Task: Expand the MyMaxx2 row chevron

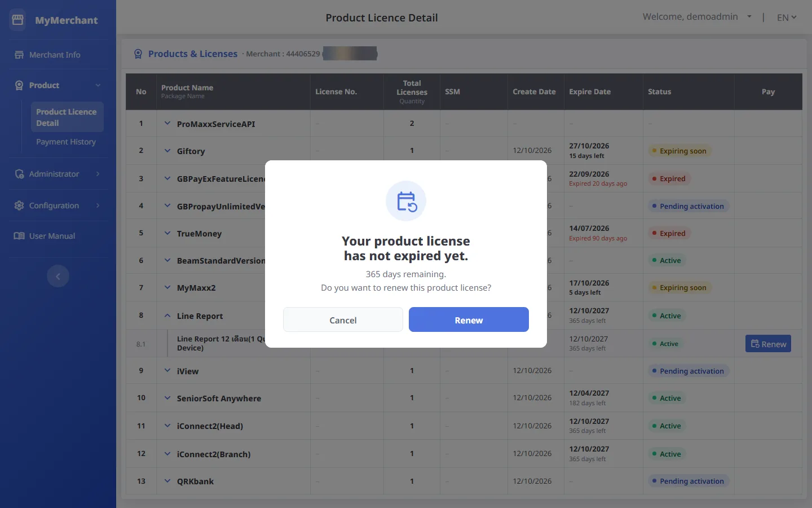Action: pos(167,287)
